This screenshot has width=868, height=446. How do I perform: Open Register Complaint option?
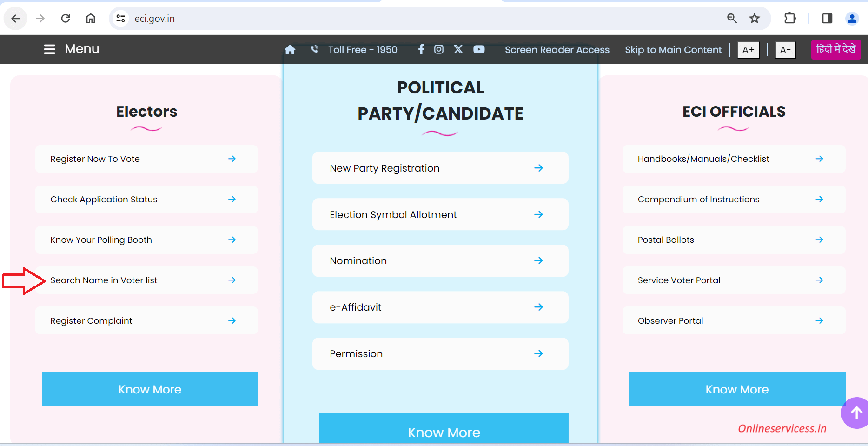146,321
